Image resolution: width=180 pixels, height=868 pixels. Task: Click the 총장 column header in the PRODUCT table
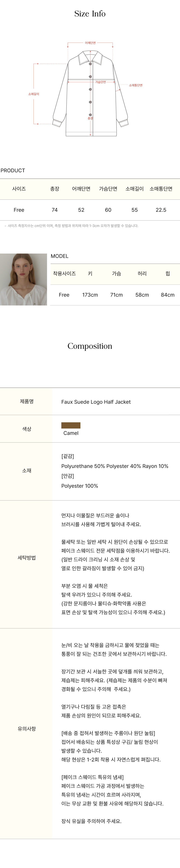[x=55, y=189]
